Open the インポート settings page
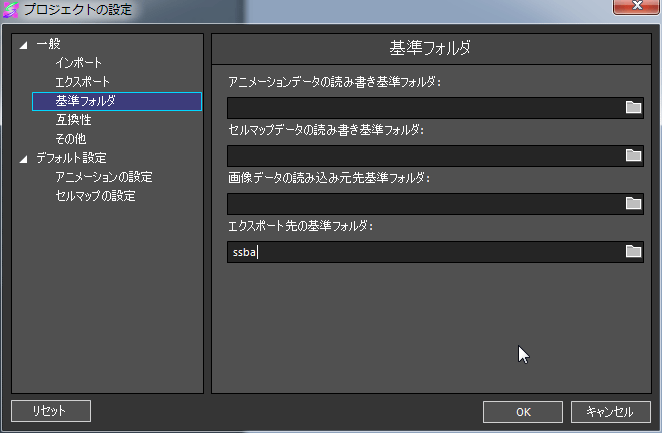Screen dimensions: 662x433 (79, 63)
